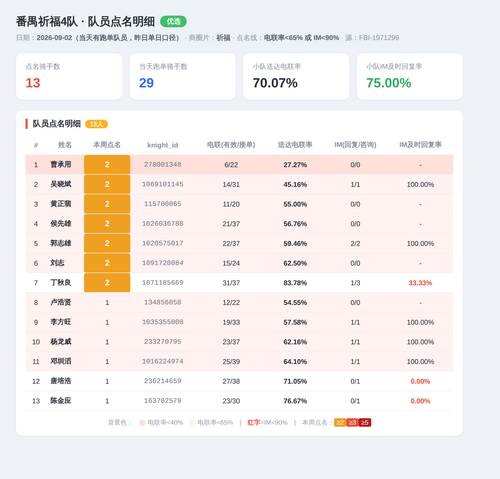
Task: Click the red 0.00% in row 12
Action: coord(420,381)
